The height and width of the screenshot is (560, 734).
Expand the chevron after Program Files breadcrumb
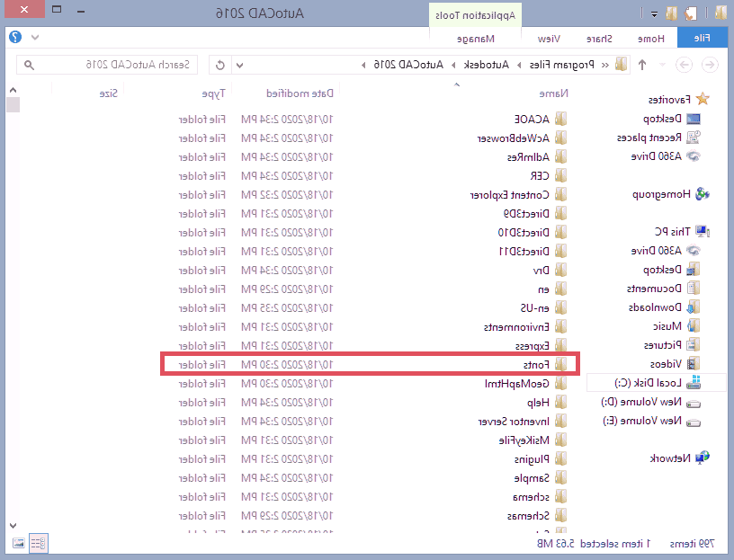(519, 65)
